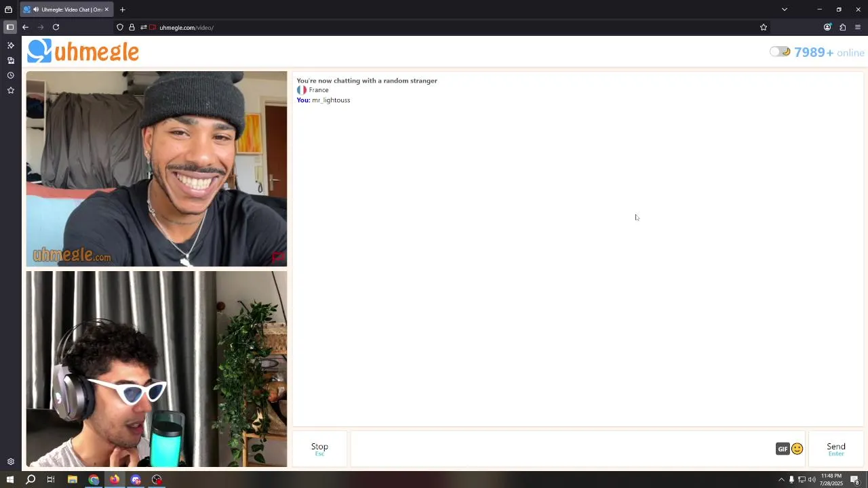Open the extensions puzzle icon
The height and width of the screenshot is (488, 868).
(842, 27)
